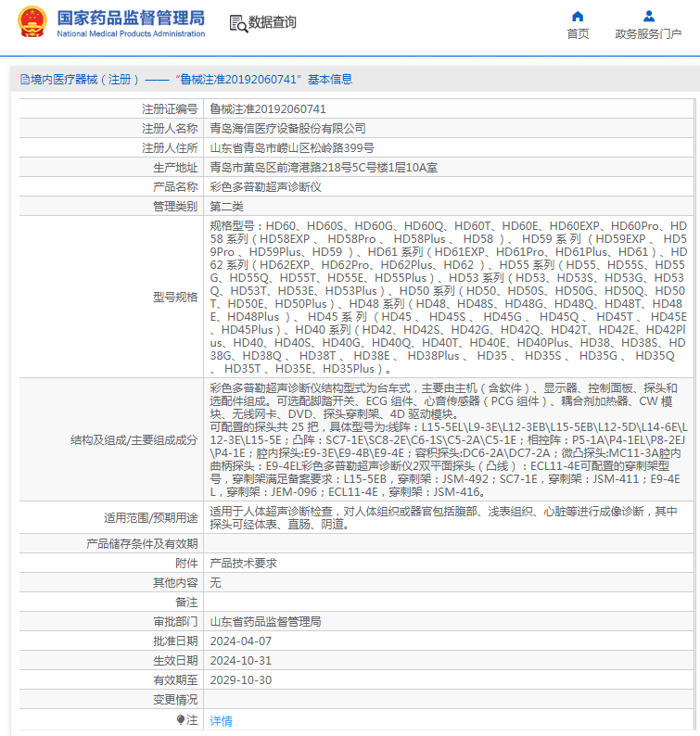700x736 pixels.
Task: Click the lightbulb icon beside 注
Action: click(180, 719)
